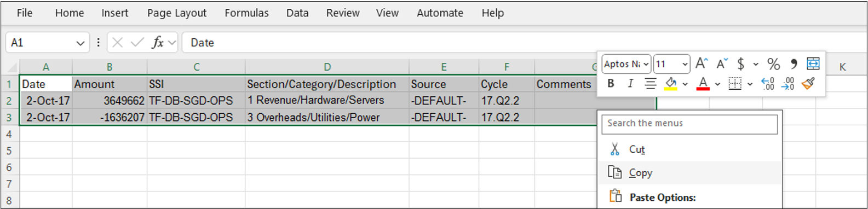Expand fill color dropdown arrow
The width and height of the screenshot is (868, 209).
(x=685, y=84)
